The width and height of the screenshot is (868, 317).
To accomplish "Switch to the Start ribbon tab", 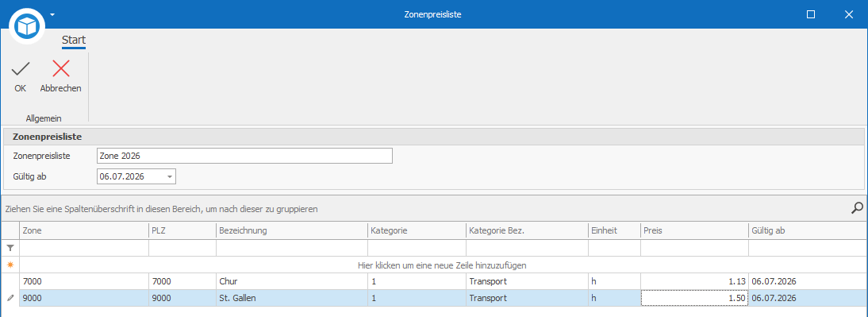I will (x=74, y=41).
